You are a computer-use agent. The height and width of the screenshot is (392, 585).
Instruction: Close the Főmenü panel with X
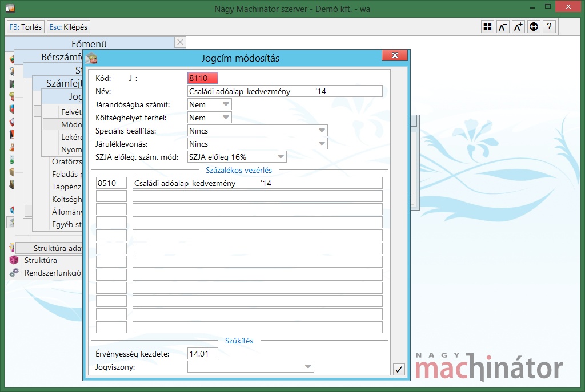tap(180, 42)
